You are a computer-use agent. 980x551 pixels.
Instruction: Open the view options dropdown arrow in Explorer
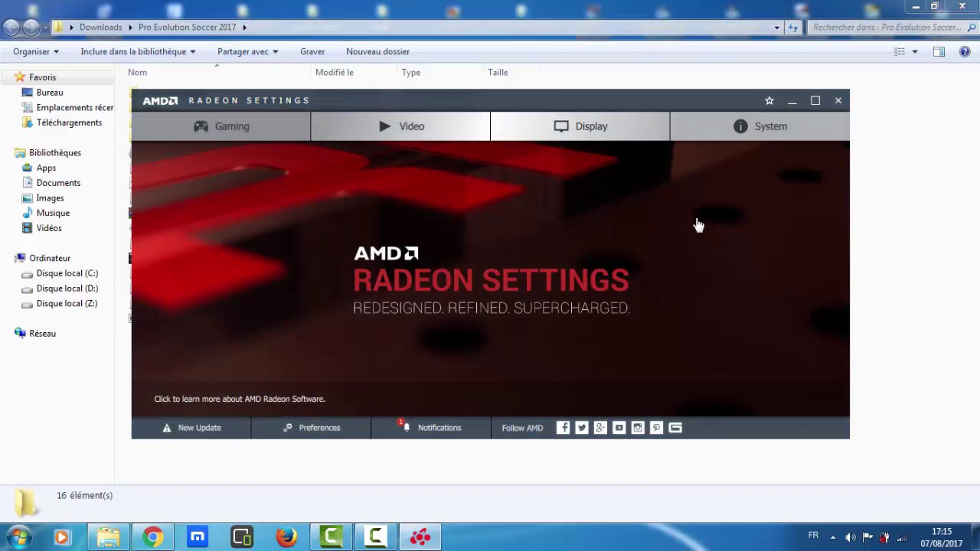tap(914, 51)
